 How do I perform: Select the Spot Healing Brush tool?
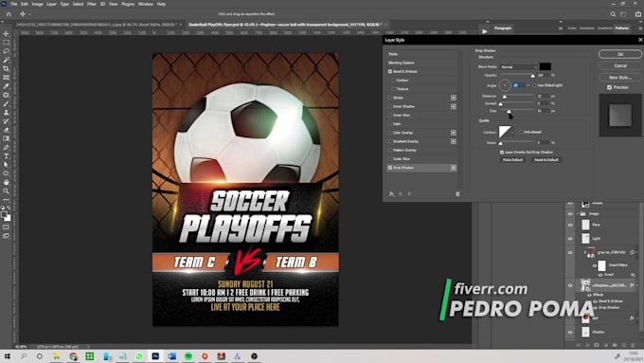click(7, 95)
